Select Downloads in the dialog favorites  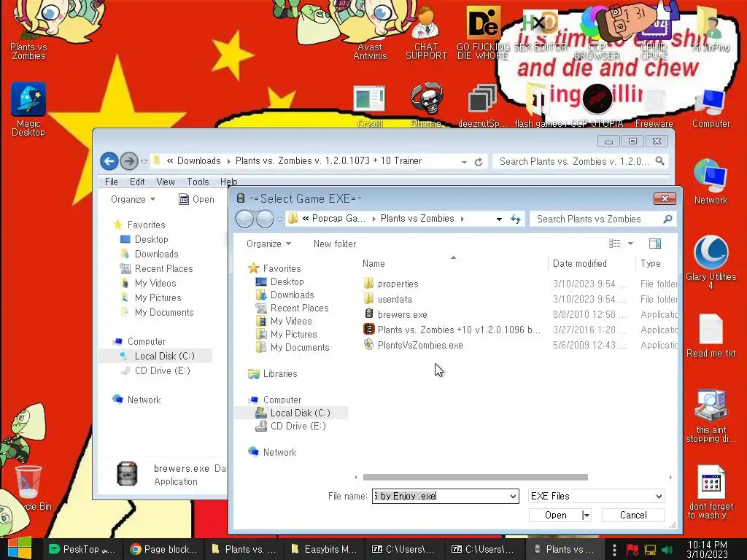coord(285,295)
